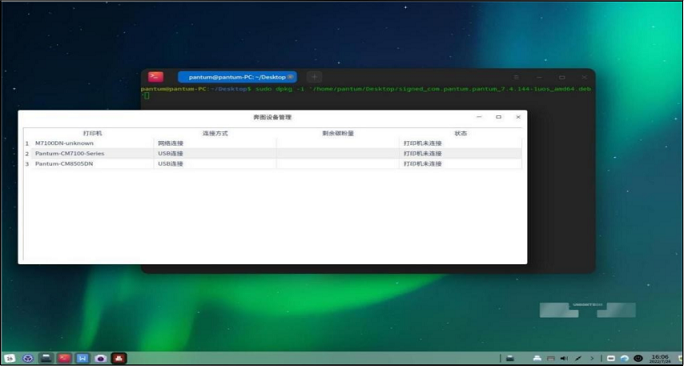Image resolution: width=684 pixels, height=366 pixels.
Task: Open the blue W document app in taskbar
Action: pos(82,358)
